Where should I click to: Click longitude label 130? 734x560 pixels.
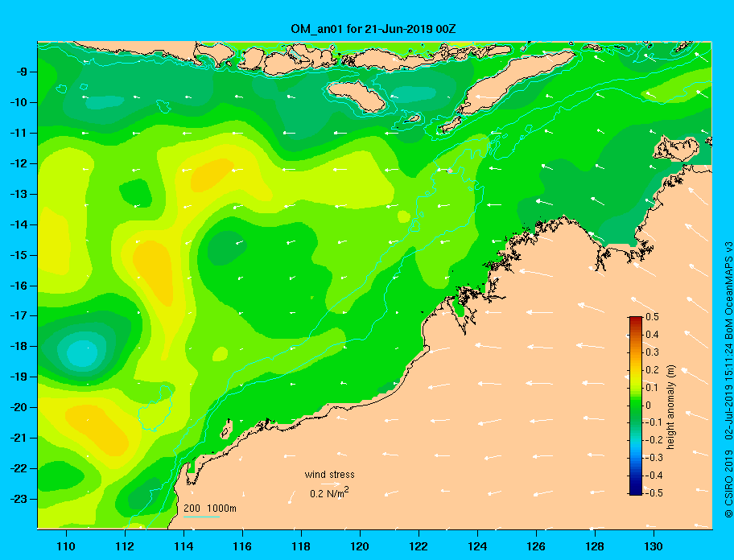tap(654, 546)
